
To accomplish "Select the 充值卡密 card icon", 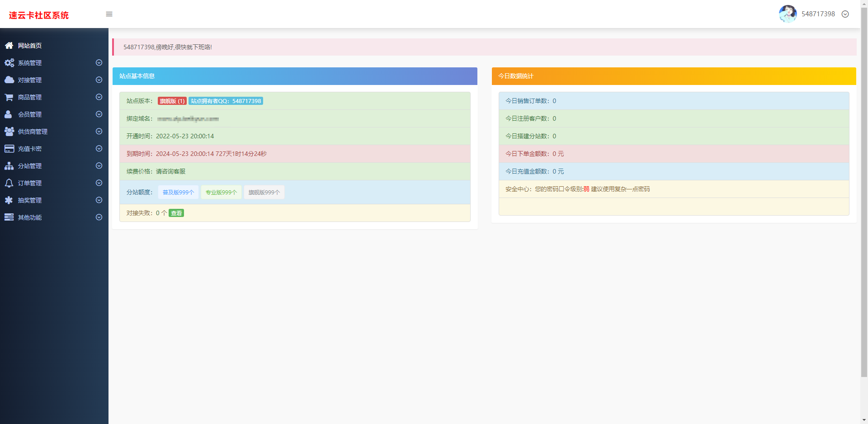I will pos(9,149).
